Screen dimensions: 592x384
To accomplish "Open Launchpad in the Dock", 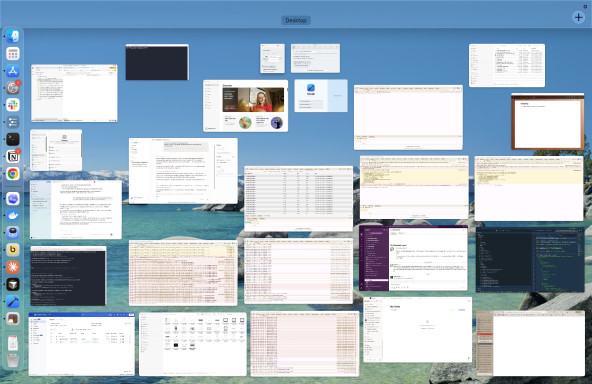I will point(13,54).
